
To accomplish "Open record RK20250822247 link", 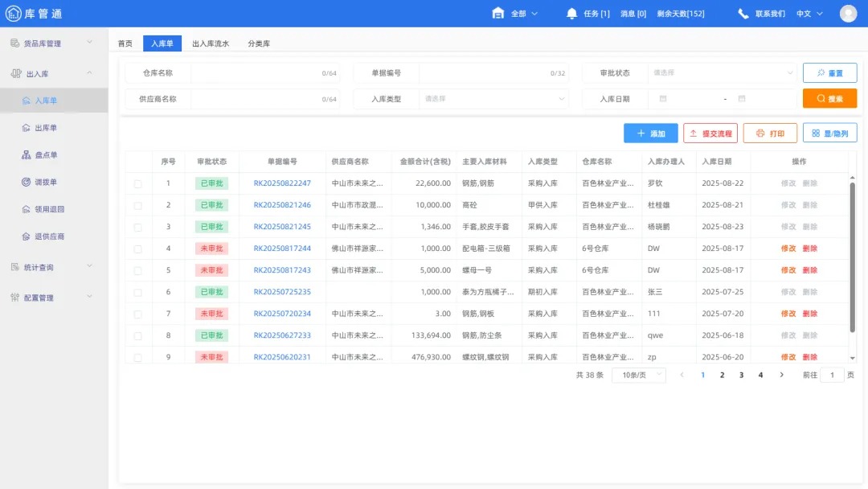I will pyautogui.click(x=284, y=183).
